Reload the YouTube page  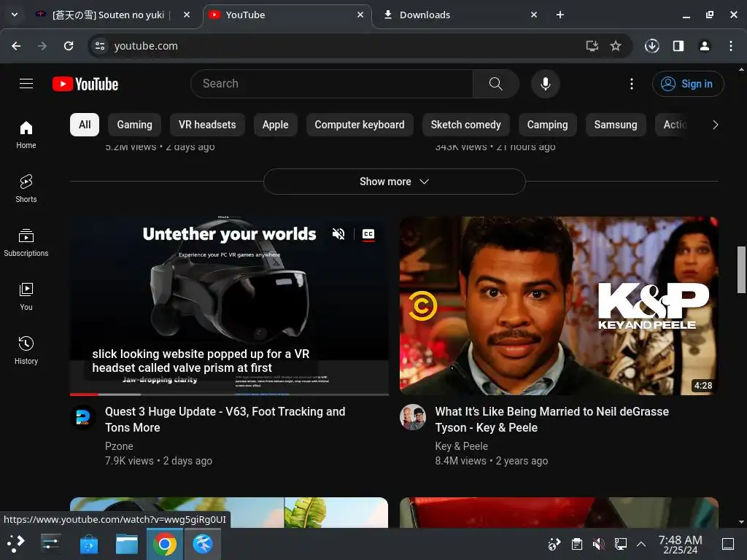(x=69, y=46)
